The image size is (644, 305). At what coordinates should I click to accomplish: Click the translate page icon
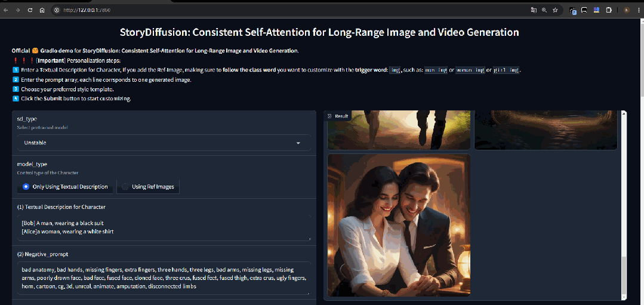533,10
